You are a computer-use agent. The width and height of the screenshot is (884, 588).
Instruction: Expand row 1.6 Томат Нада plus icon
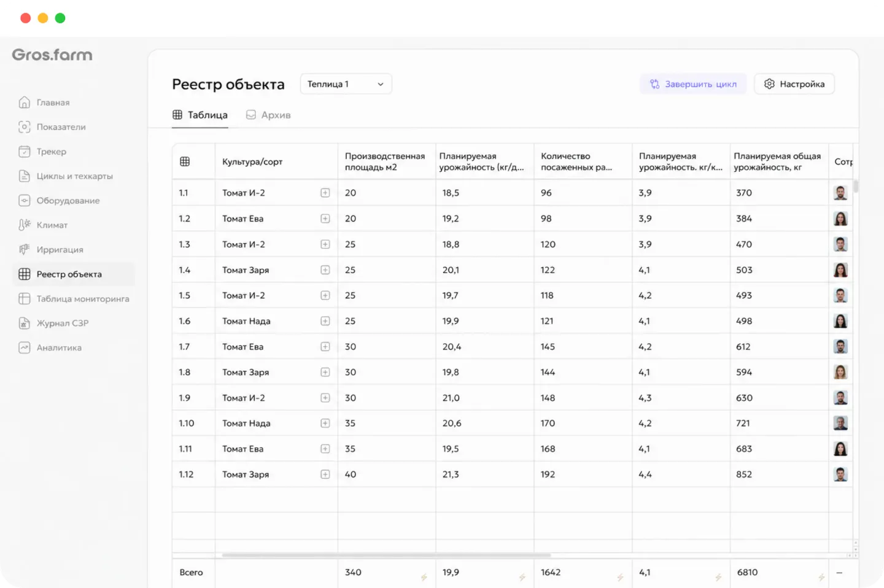click(x=325, y=321)
